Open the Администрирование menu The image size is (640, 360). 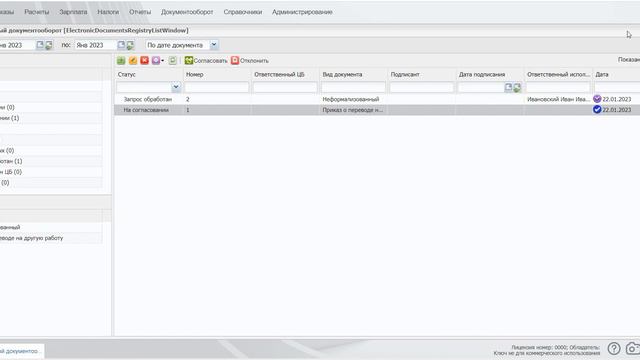click(302, 12)
